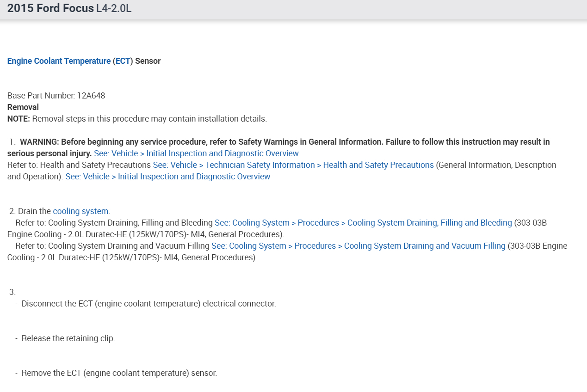Click 'Disconnect the ECT' electrical connector step
Image resolution: width=587 pixels, height=392 pixels.
(148, 304)
